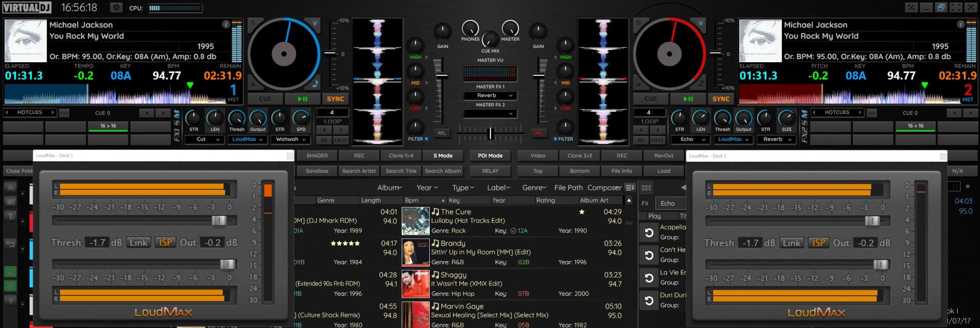Screen dimensions: 980x328
Task: Start or pause playback on deck 2
Action: [x=688, y=99]
